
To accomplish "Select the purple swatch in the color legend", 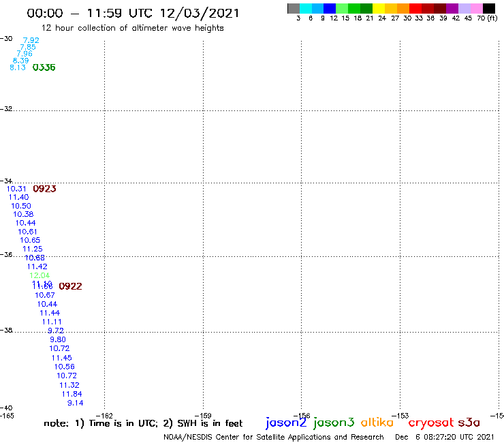I will [x=452, y=8].
